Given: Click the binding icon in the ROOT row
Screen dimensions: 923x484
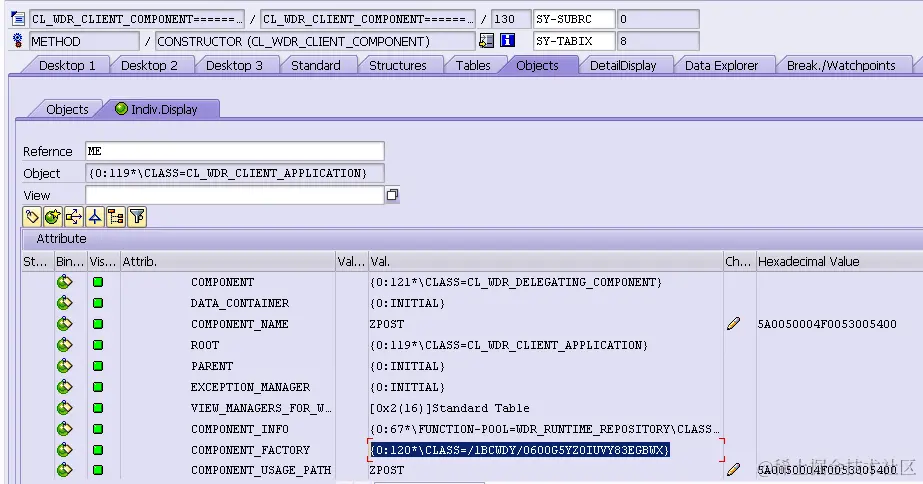Looking at the screenshot, I should pos(64,345).
